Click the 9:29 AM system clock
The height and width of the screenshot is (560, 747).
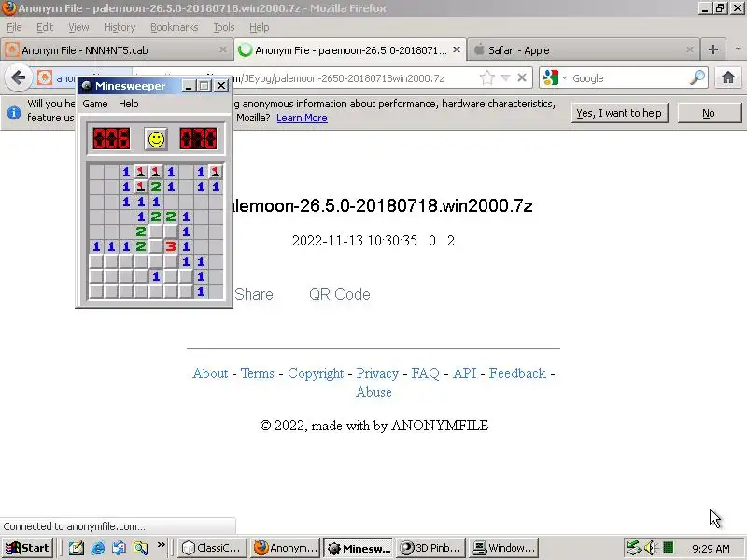[x=711, y=549]
